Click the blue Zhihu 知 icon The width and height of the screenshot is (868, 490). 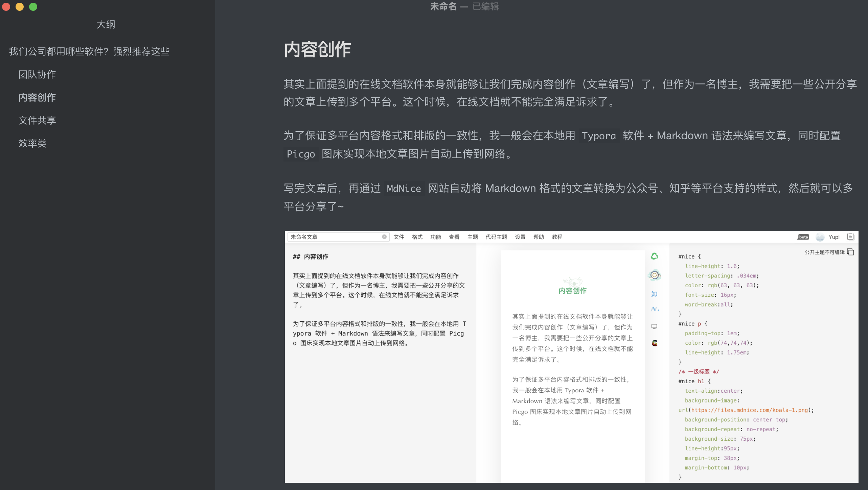[654, 294]
